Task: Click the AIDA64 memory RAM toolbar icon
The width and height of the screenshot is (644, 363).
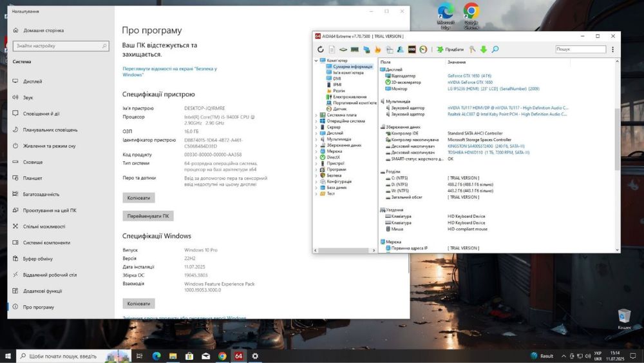Action: click(354, 50)
